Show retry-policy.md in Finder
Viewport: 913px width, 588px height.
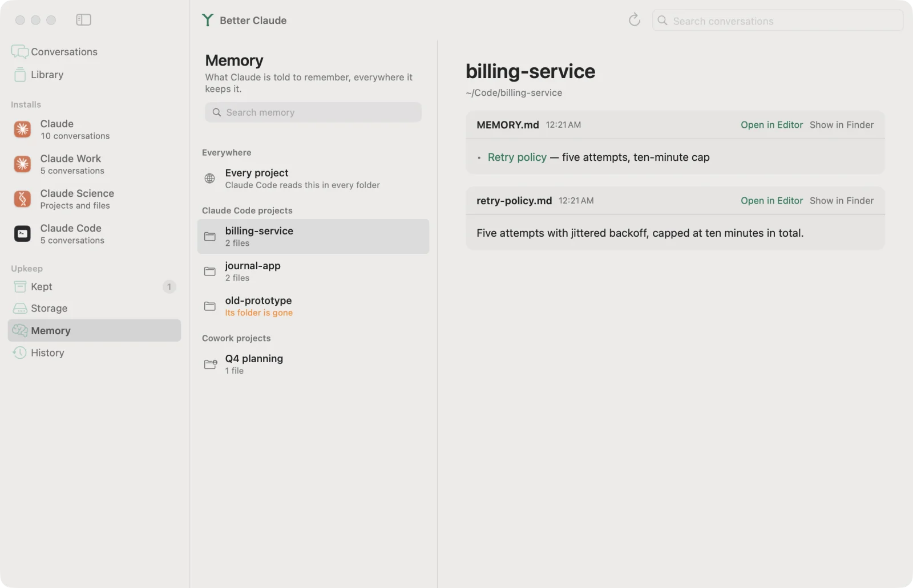[x=842, y=201]
